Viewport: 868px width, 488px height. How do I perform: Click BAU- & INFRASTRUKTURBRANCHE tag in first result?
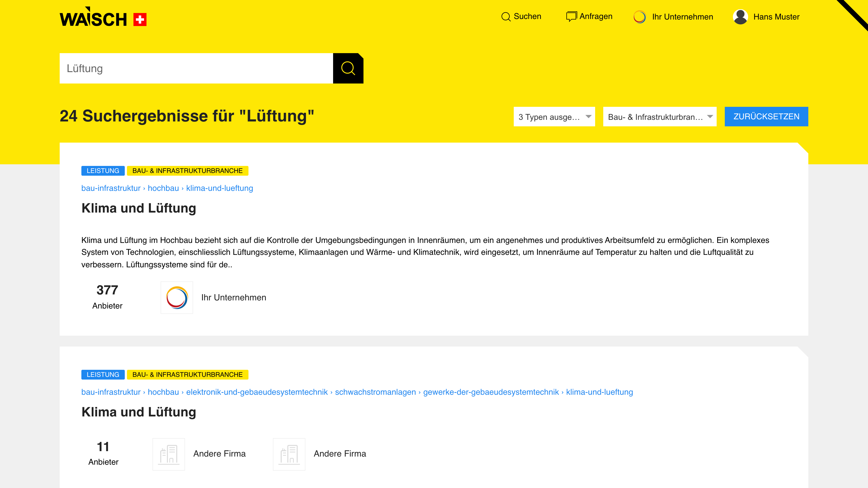(187, 171)
